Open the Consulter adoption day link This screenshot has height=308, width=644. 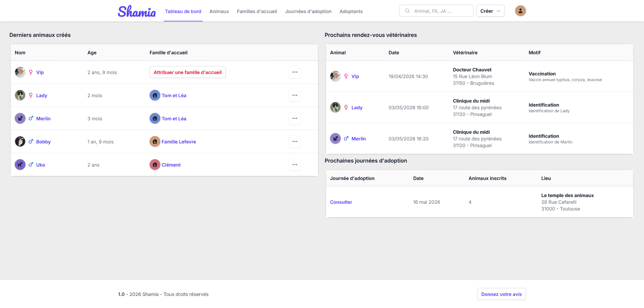tap(341, 202)
